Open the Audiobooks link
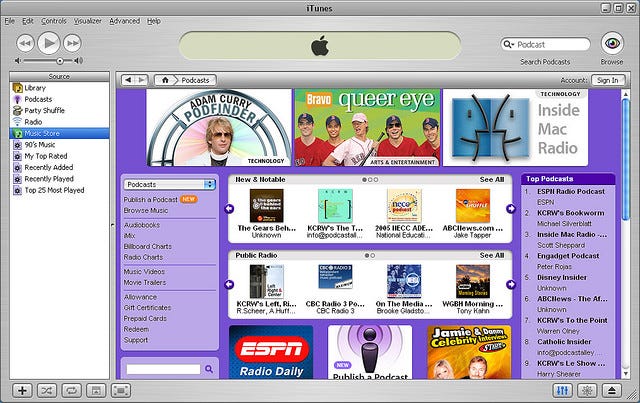The height and width of the screenshot is (403, 640). [142, 225]
